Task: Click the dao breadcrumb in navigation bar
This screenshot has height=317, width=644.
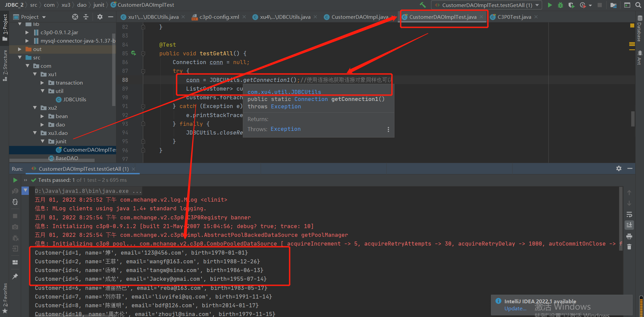Action: tap(82, 5)
